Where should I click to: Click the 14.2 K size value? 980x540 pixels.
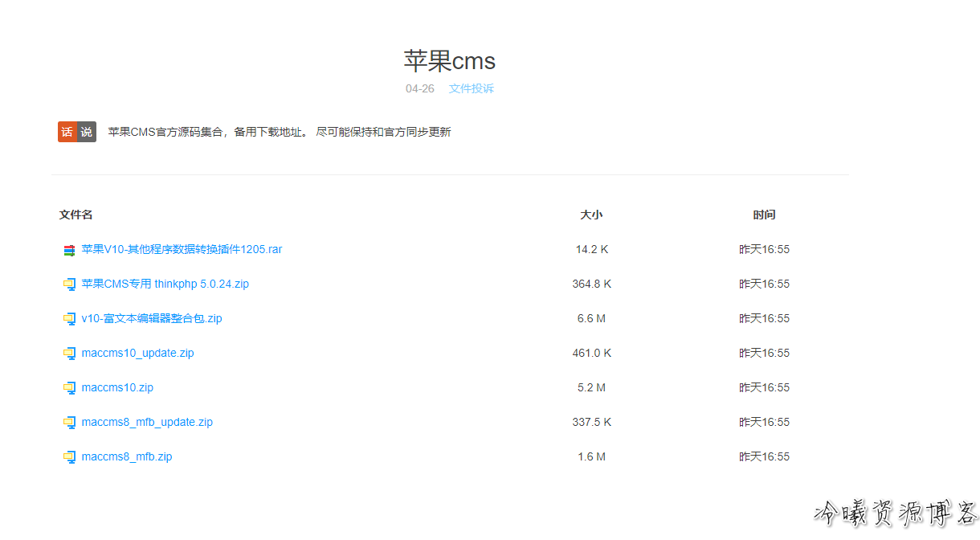pyautogui.click(x=592, y=249)
